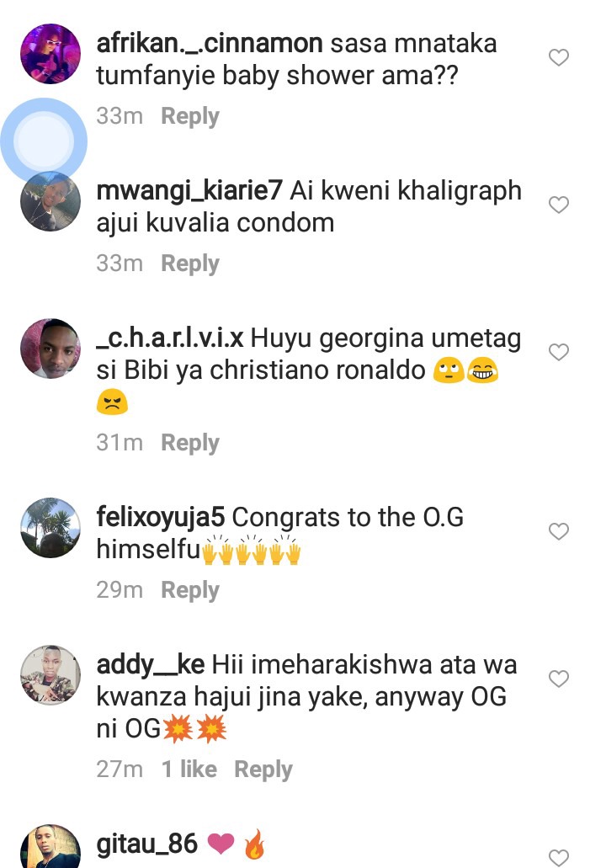View _c.h.a.r.l.v.i.x profile photo
The height and width of the screenshot is (868, 606).
pos(50,349)
